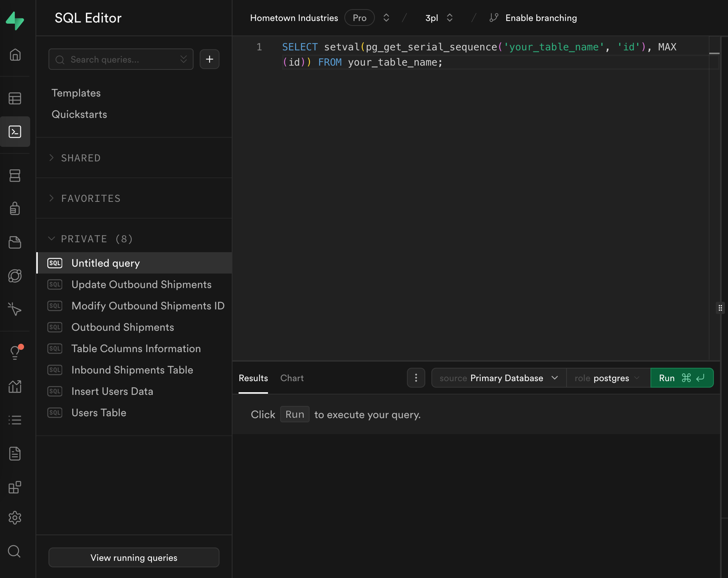Screen dimensions: 728x578
Task: Open the 3pl project selector chevron
Action: pos(450,18)
